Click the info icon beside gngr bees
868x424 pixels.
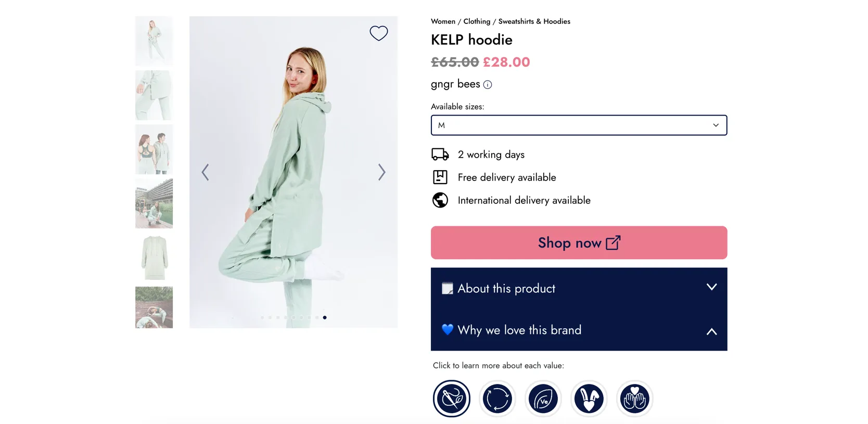487,84
